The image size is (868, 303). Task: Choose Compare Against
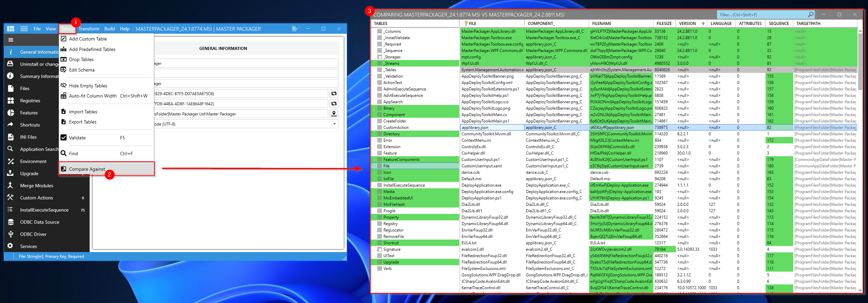(x=106, y=169)
